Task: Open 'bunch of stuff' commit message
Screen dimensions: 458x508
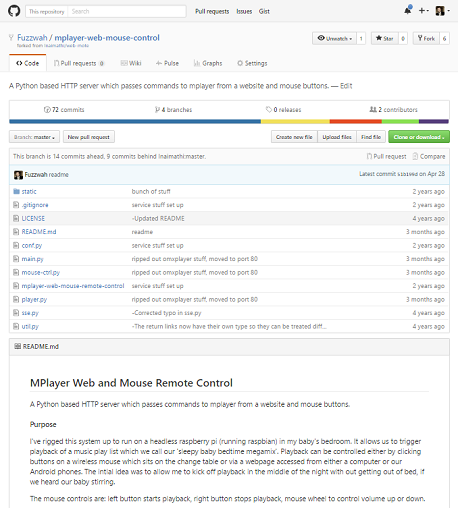Action: click(x=151, y=191)
